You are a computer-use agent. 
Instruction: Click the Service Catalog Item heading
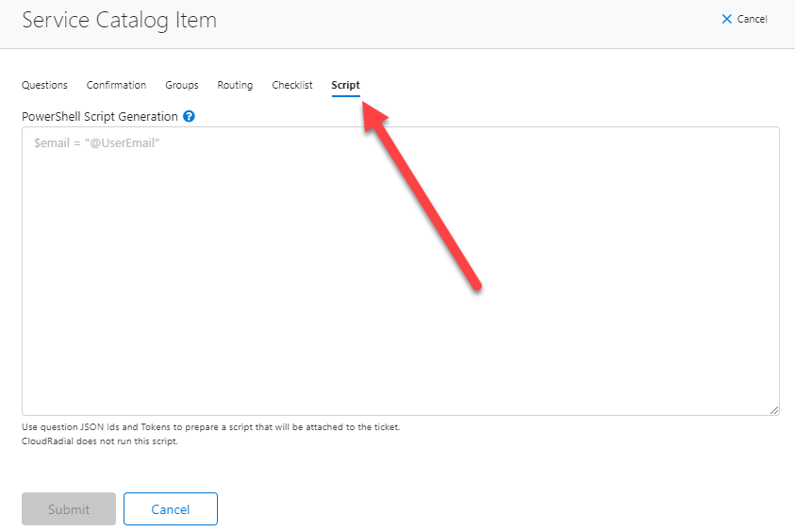119,21
